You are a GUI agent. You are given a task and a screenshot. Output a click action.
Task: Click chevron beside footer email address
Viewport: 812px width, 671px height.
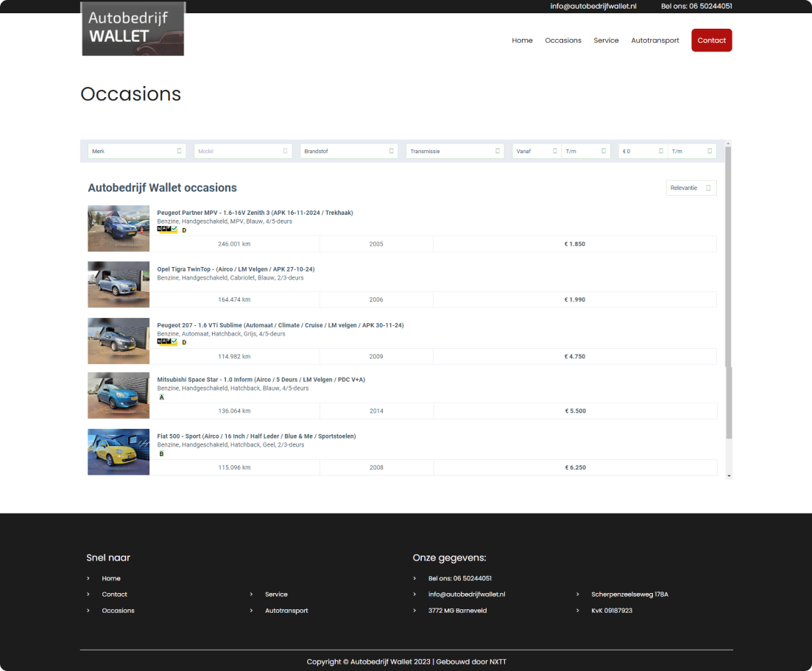(x=414, y=594)
